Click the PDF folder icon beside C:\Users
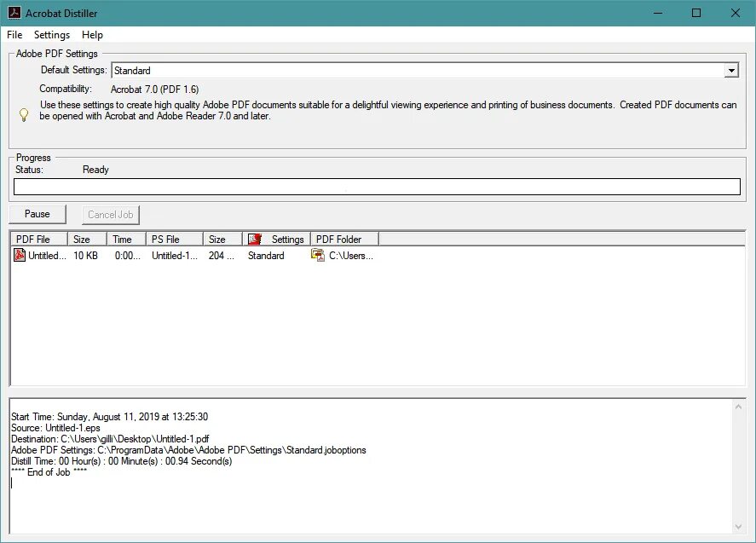 pos(318,255)
